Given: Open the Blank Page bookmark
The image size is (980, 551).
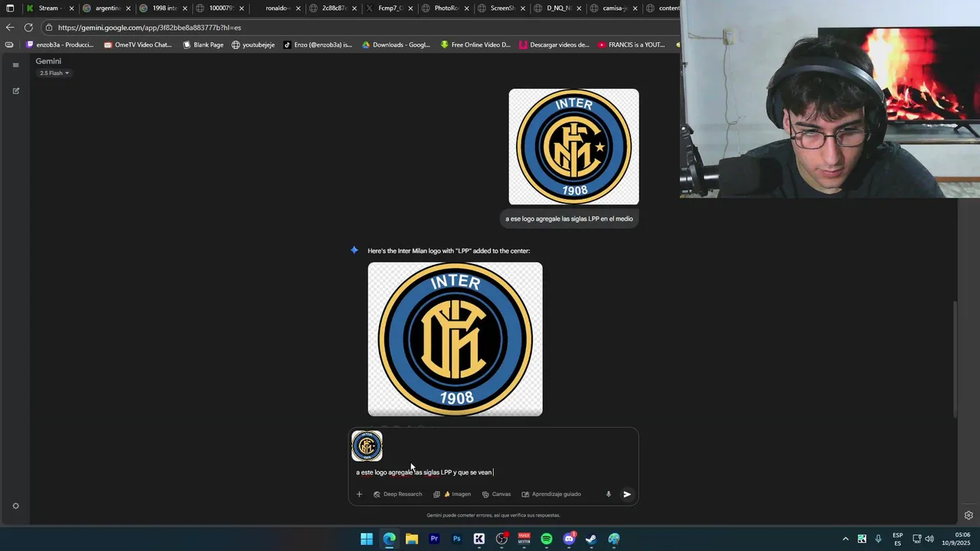Looking at the screenshot, I should click(x=203, y=45).
